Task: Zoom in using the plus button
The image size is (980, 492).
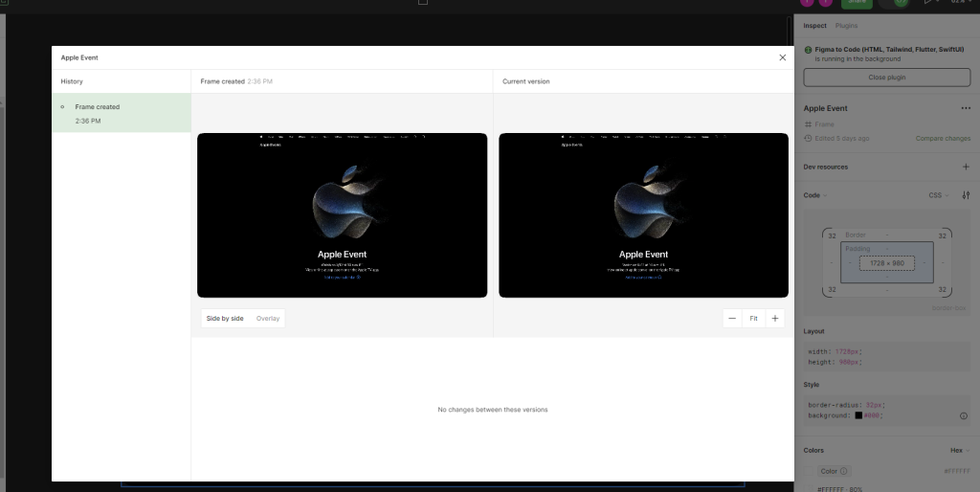Action: coord(774,319)
